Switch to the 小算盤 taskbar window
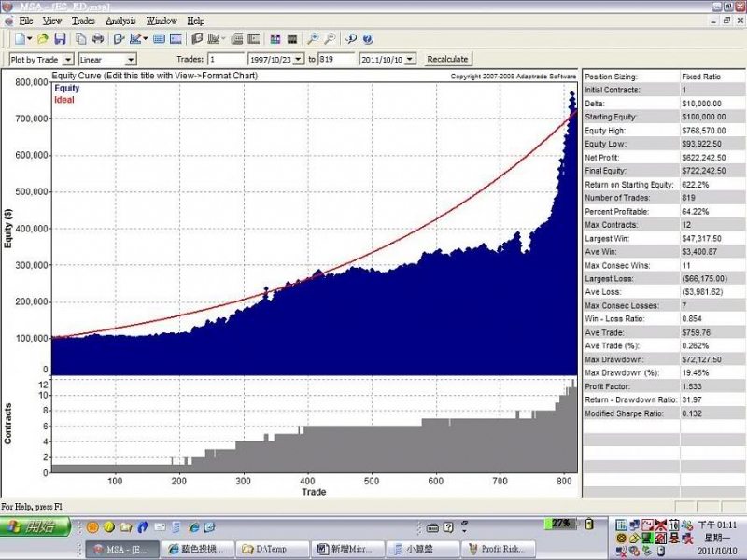Viewport: 747px width, 560px height. pos(423,549)
